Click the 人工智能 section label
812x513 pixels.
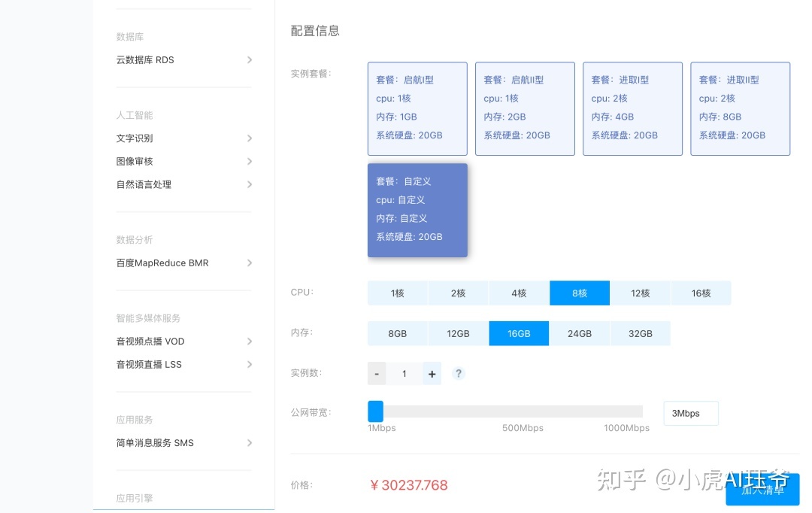[135, 115]
